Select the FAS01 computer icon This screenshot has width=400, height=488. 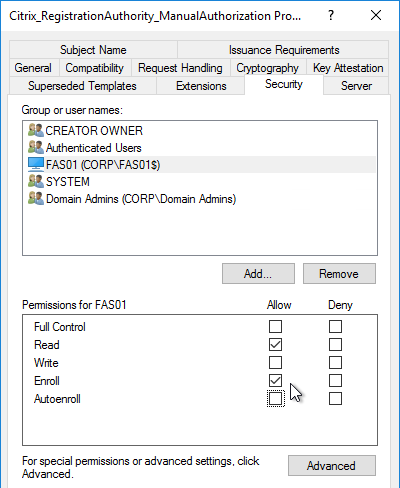pos(36,164)
